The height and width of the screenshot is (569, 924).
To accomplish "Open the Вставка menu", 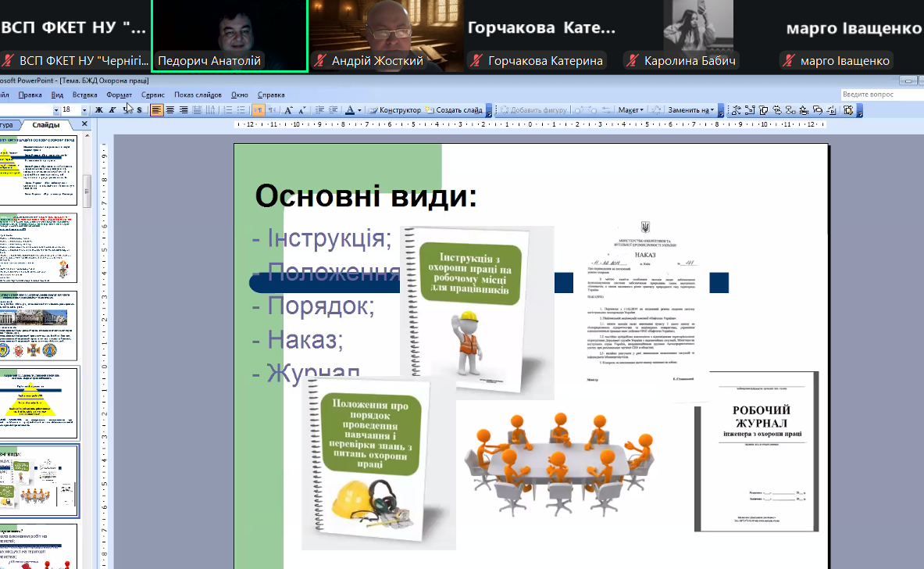I will (84, 95).
